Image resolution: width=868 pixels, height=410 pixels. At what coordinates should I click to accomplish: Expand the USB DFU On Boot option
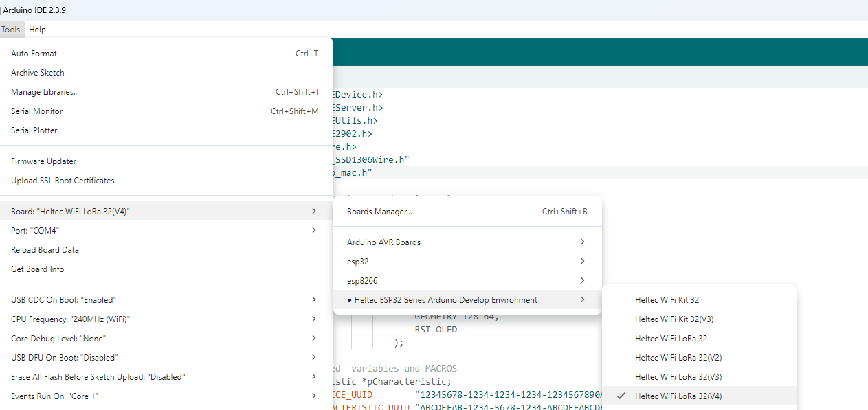(166, 358)
